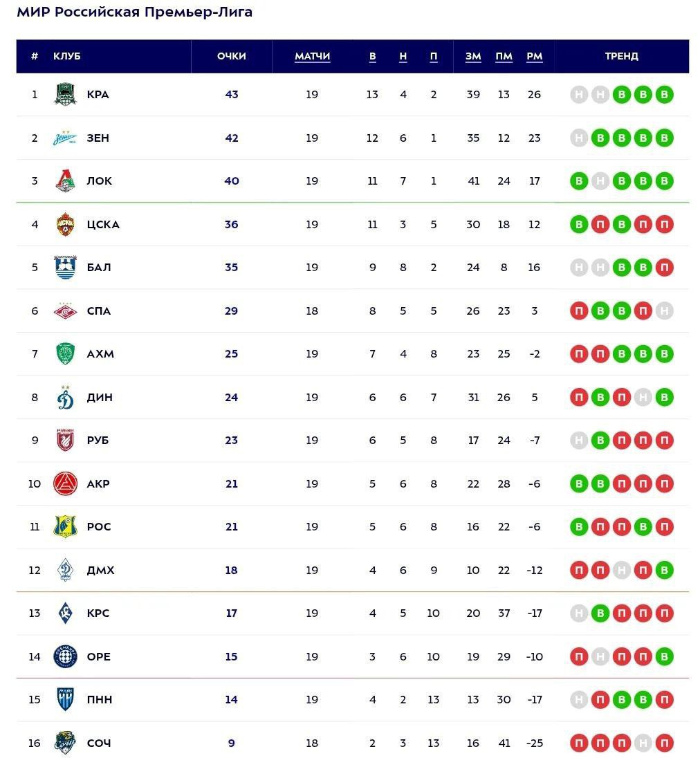Open the ДИН team name link
700x758 pixels.
tap(100, 397)
